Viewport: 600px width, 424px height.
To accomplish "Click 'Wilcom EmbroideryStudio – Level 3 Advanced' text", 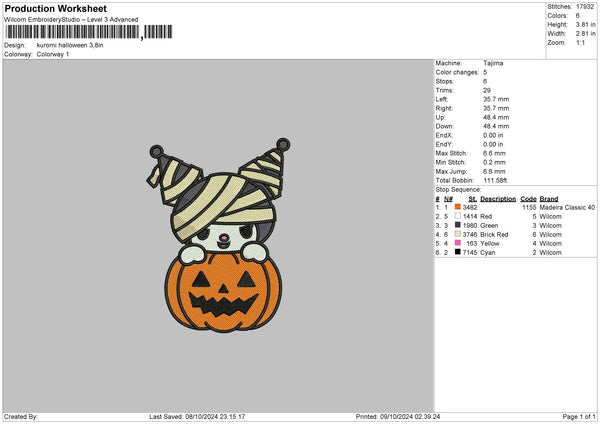I will (71, 20).
